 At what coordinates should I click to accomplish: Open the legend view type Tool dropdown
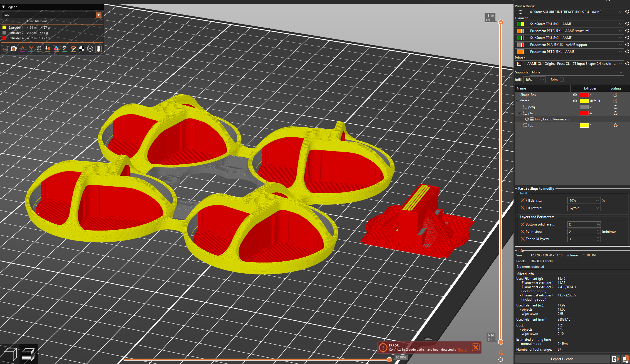[98, 15]
